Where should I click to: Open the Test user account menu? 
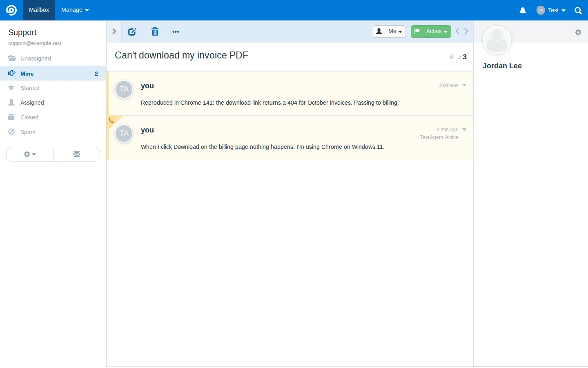coord(551,10)
